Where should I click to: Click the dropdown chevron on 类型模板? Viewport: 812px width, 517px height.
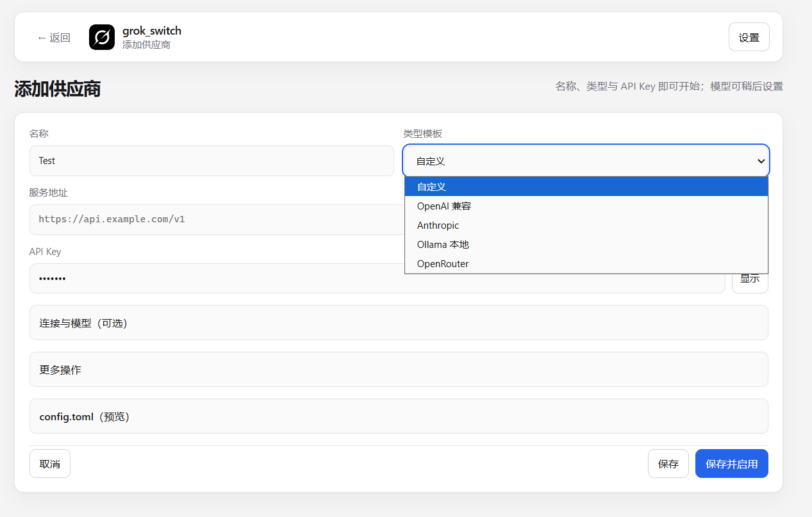(761, 161)
